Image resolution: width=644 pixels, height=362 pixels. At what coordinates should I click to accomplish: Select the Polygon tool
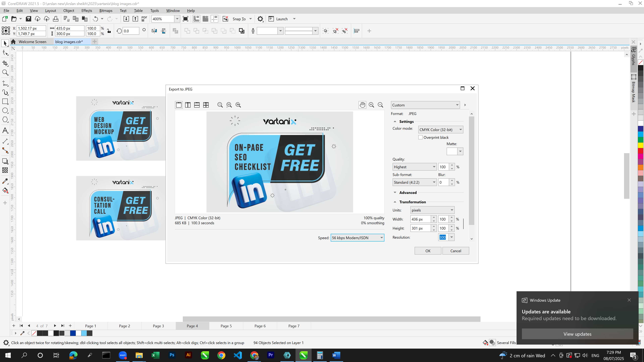pyautogui.click(x=5, y=120)
